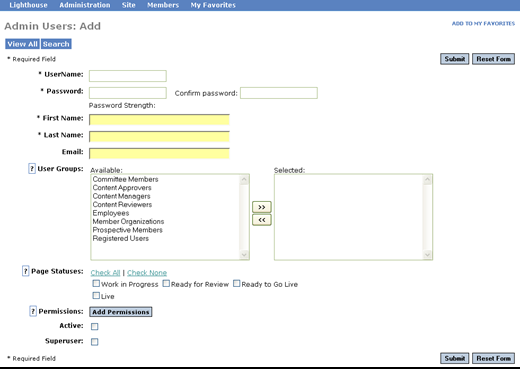This screenshot has height=369, width=520.
Task: Move selected group right with >> button
Action: [262, 207]
